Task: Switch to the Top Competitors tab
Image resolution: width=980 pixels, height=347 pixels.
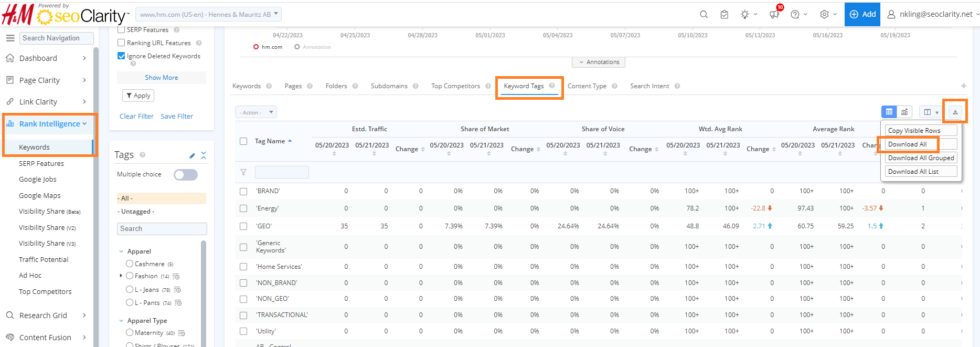Action: click(455, 86)
